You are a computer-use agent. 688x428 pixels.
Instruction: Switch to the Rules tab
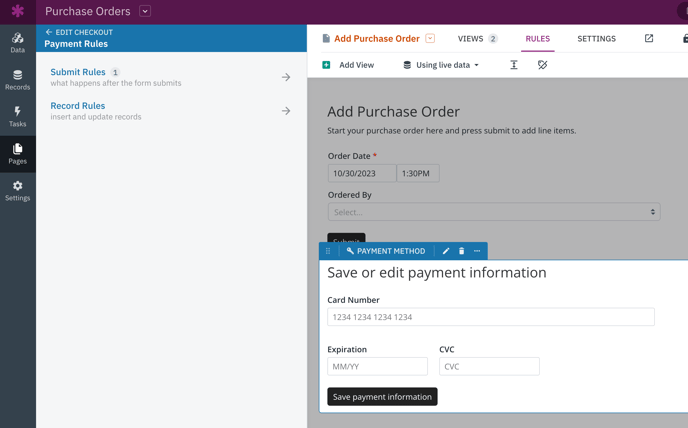tap(538, 39)
